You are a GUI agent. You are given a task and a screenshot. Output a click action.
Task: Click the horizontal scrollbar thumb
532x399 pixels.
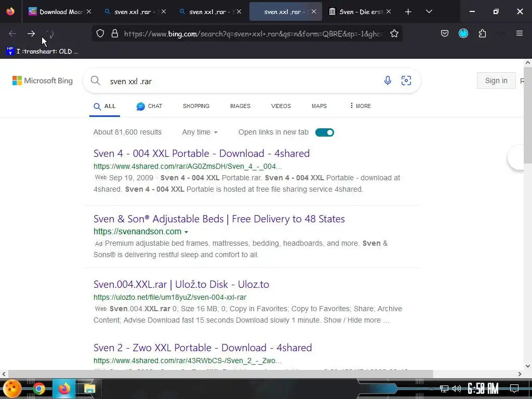[220, 374]
